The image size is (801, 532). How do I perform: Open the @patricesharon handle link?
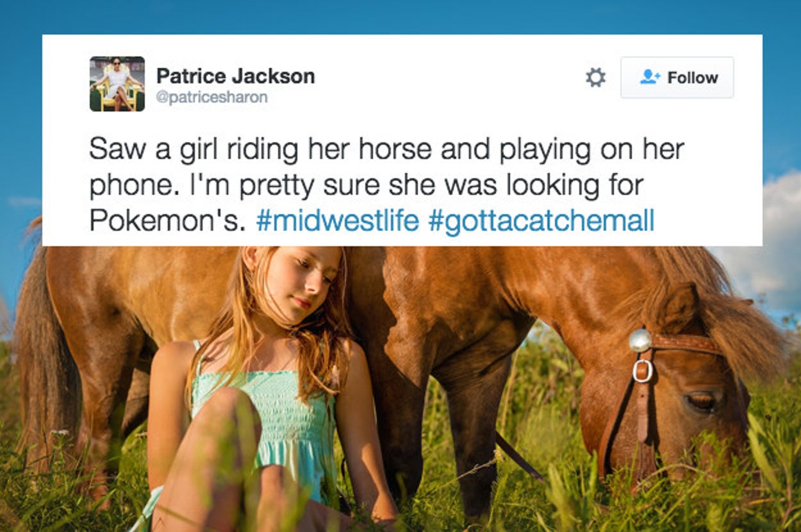[x=211, y=98]
